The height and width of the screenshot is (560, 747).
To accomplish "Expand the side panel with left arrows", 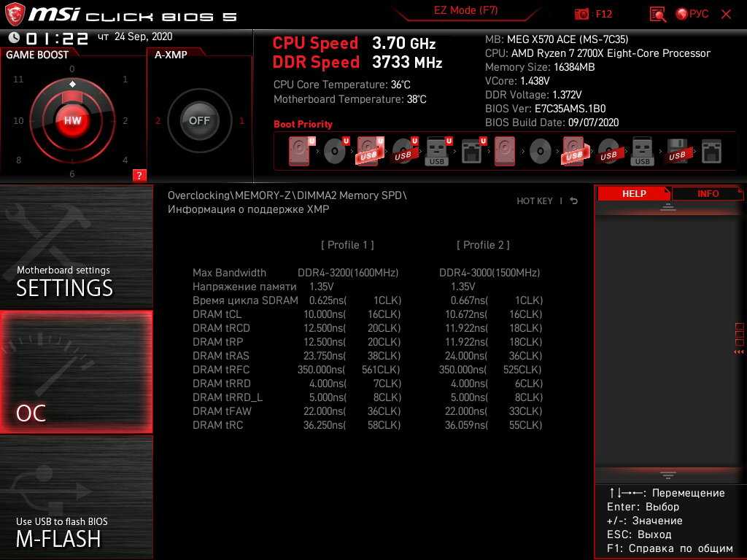I will (739, 352).
